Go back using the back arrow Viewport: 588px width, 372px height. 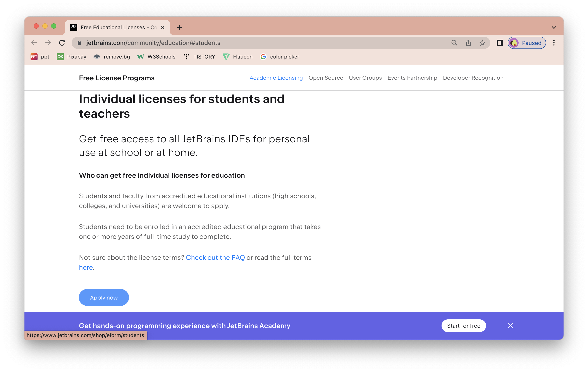point(34,43)
